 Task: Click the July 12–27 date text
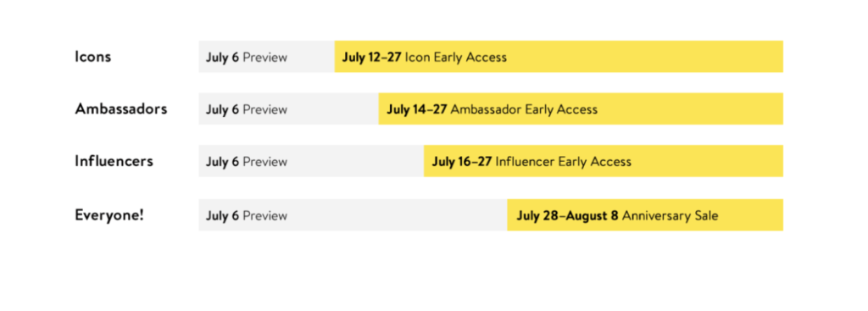[371, 57]
